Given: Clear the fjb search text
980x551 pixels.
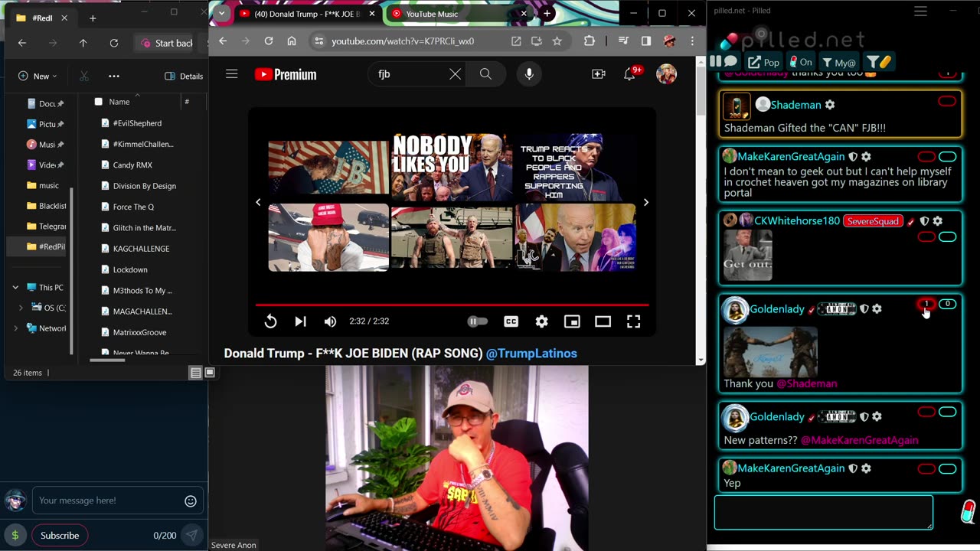Looking at the screenshot, I should (455, 74).
